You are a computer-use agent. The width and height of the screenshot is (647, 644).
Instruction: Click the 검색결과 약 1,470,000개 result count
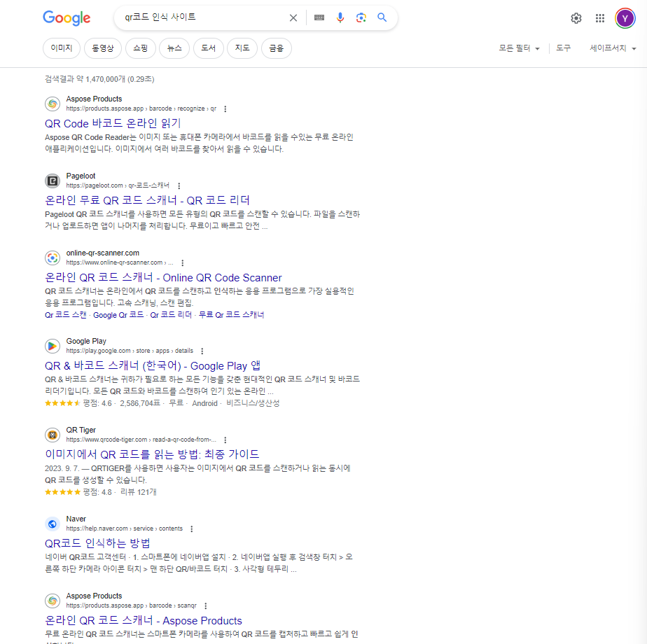click(99, 79)
